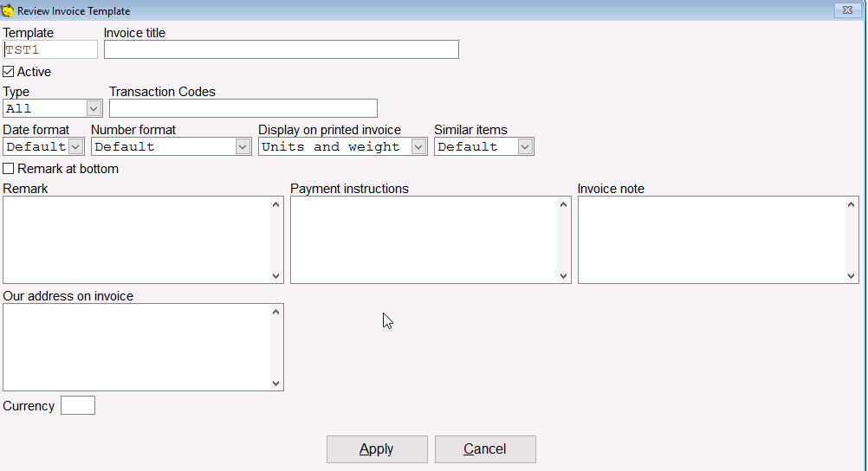Open the Date format dropdown
The height and width of the screenshot is (471, 868).
[x=76, y=146]
